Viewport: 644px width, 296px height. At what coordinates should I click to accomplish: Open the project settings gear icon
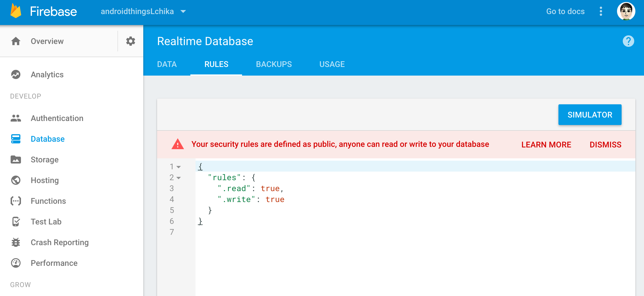(131, 41)
